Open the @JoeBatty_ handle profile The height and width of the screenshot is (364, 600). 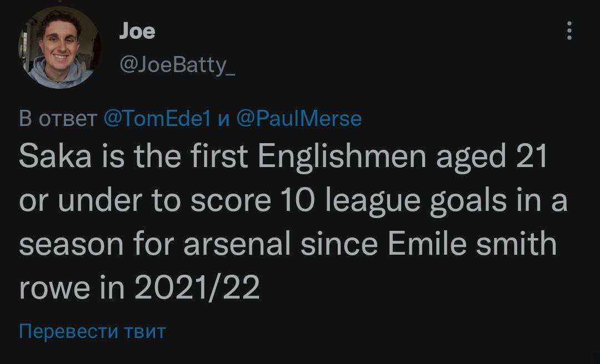[176, 66]
